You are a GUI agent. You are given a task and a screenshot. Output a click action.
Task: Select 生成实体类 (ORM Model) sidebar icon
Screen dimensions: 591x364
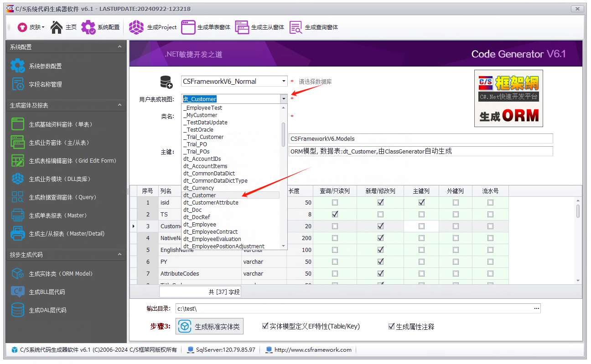click(x=18, y=273)
